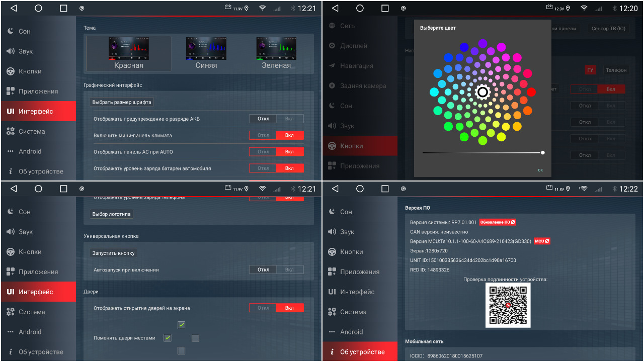Open the Задняя камера camera icon
Image resolution: width=644 pixels, height=362 pixels.
(332, 86)
